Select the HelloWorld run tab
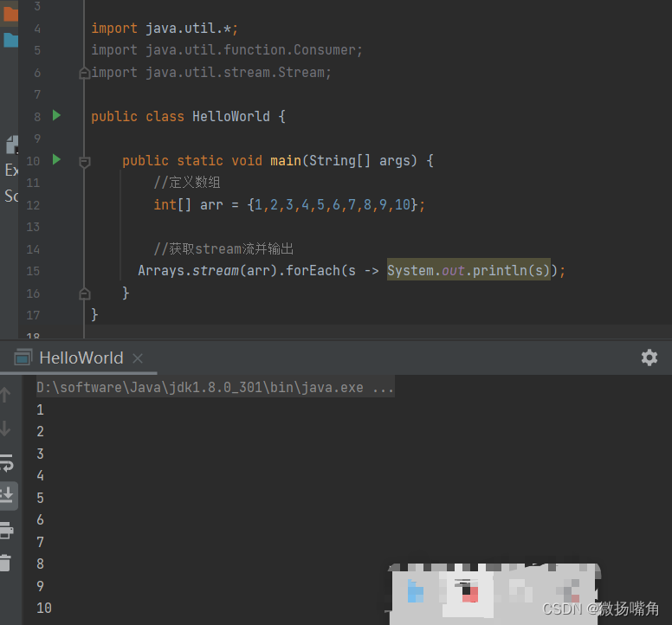The width and height of the screenshot is (672, 625). tap(80, 358)
